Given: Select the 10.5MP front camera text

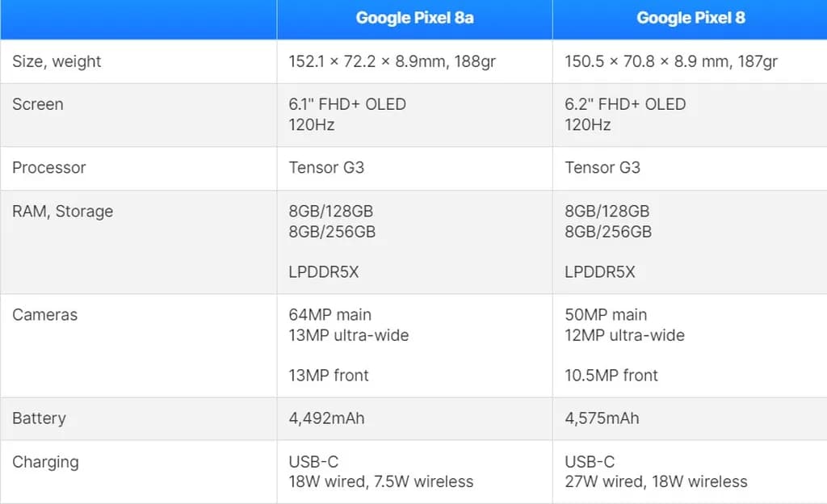Looking at the screenshot, I should tap(611, 375).
